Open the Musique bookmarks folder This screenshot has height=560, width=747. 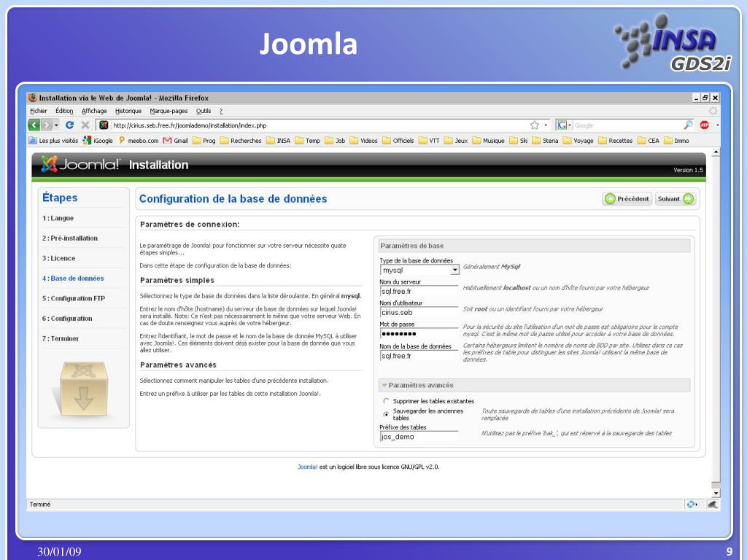pos(488,141)
